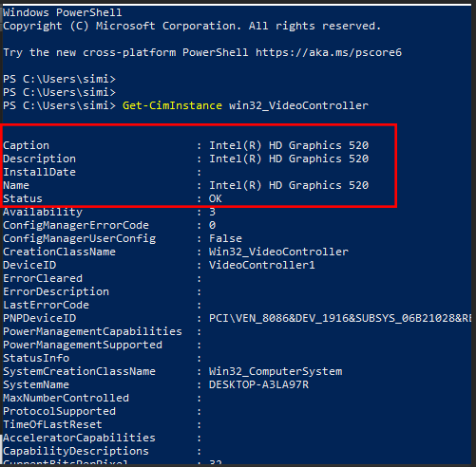The width and height of the screenshot is (476, 467).
Task: Click the PowerManagementSupported label
Action: click(x=83, y=345)
